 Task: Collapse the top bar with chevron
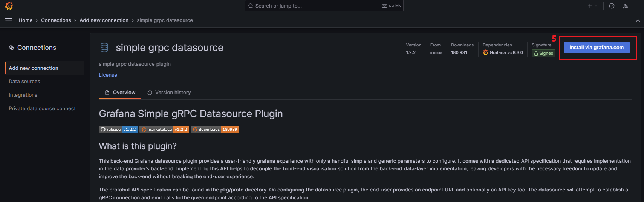pyautogui.click(x=638, y=20)
